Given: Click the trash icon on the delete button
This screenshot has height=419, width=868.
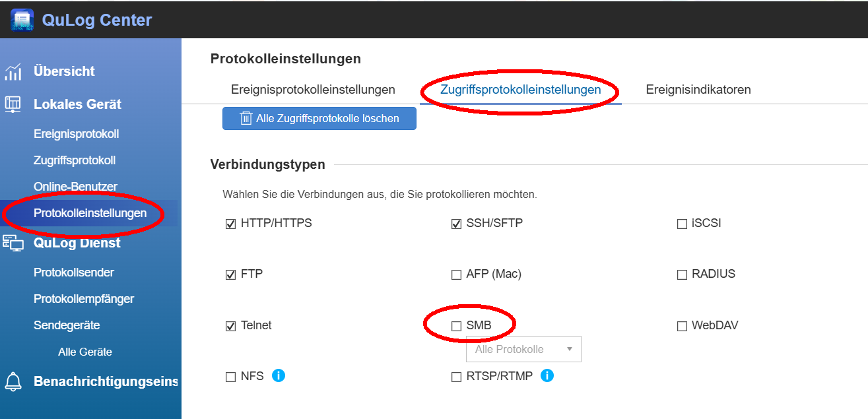Looking at the screenshot, I should coord(246,119).
